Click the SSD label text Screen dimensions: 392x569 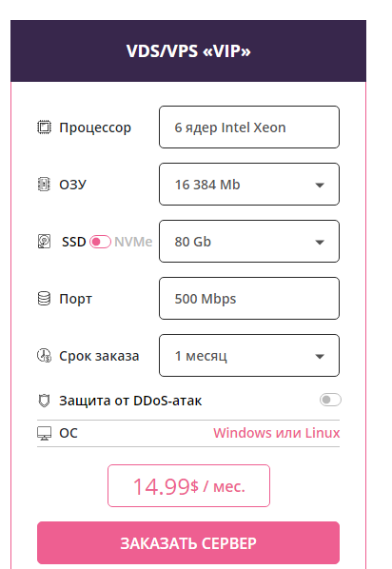(x=73, y=242)
